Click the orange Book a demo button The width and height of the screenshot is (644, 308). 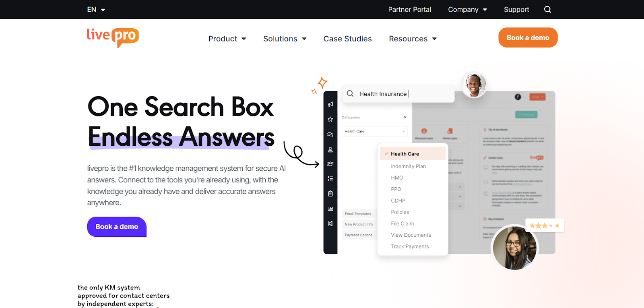[x=528, y=37]
